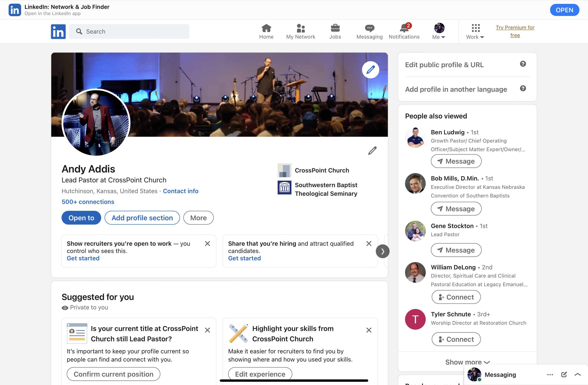Click the Home house icon
The width and height of the screenshot is (588, 385).
(x=266, y=28)
